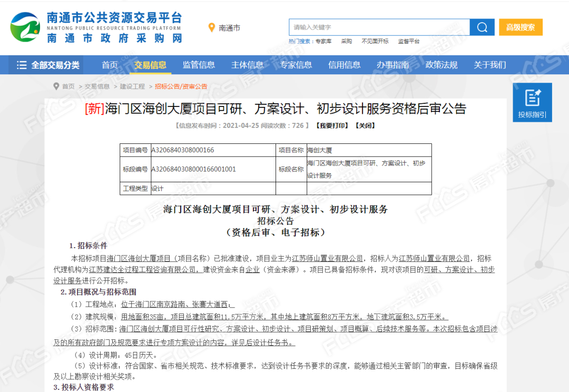Open the 投标指引 bidding guide icon
This screenshot has height=392, width=569.
click(532, 102)
